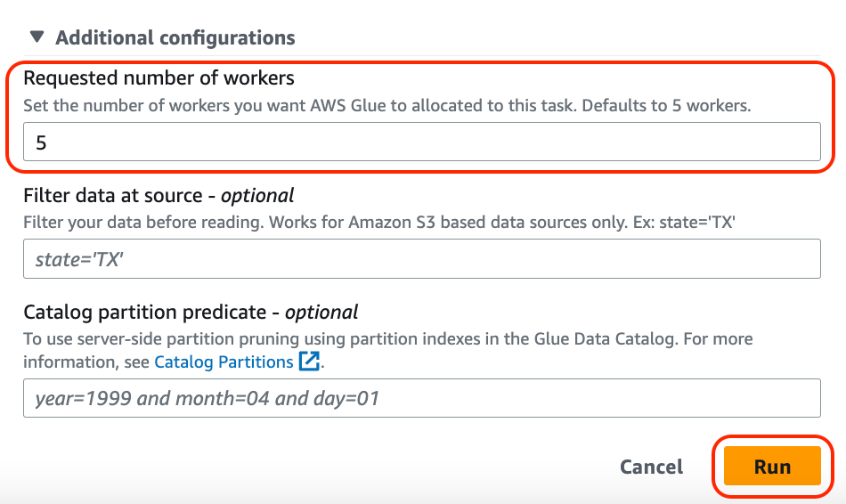
Task: Click the word 'optional' in the Filter data label
Action: pos(257,195)
